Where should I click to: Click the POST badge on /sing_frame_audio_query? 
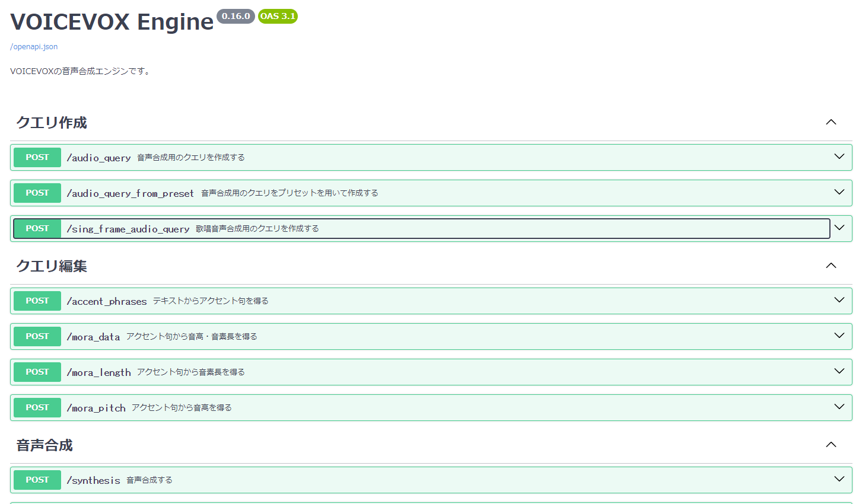(x=37, y=228)
